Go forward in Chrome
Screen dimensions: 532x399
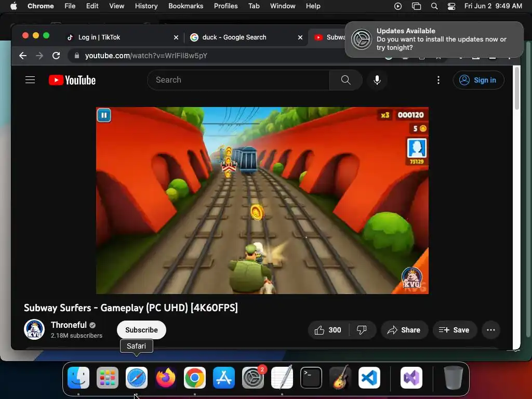click(39, 56)
